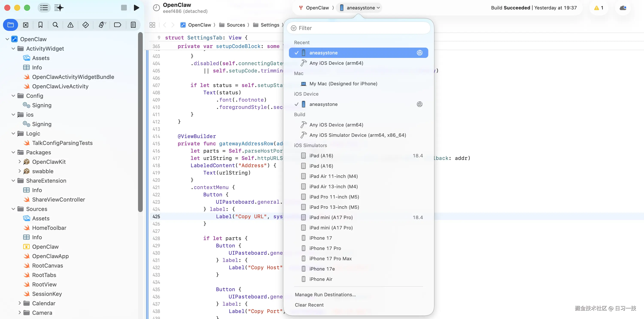Select iPhone 17 Pro Max simulator
Screen dimensions: 644x319
[x=358, y=259]
